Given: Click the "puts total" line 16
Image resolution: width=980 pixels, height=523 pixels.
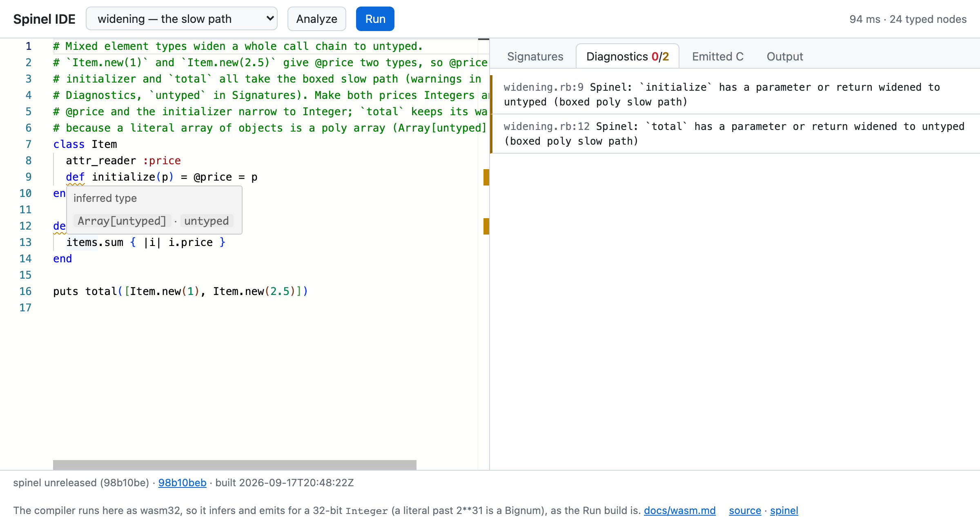Looking at the screenshot, I should tap(180, 291).
